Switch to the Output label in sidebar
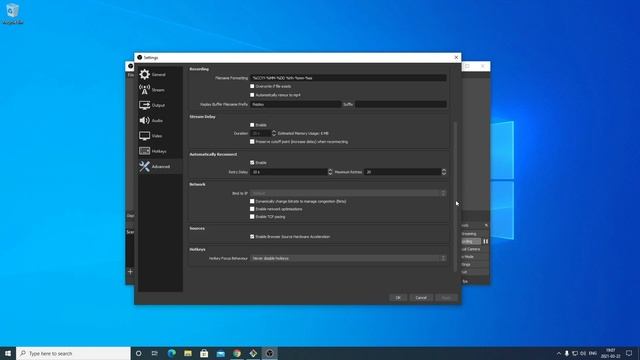 [x=158, y=105]
